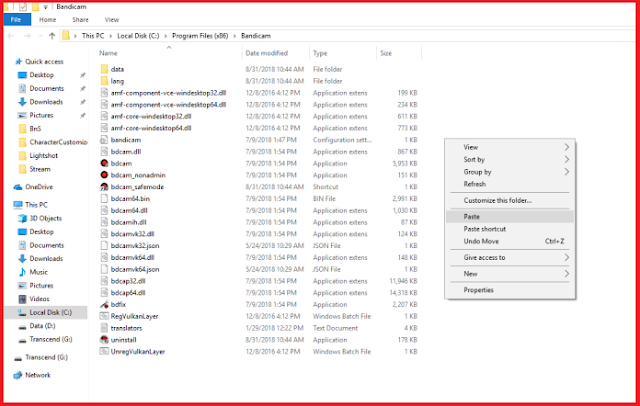Expand the New submenu
Image resolution: width=640 pixels, height=406 pixels.
coord(510,274)
